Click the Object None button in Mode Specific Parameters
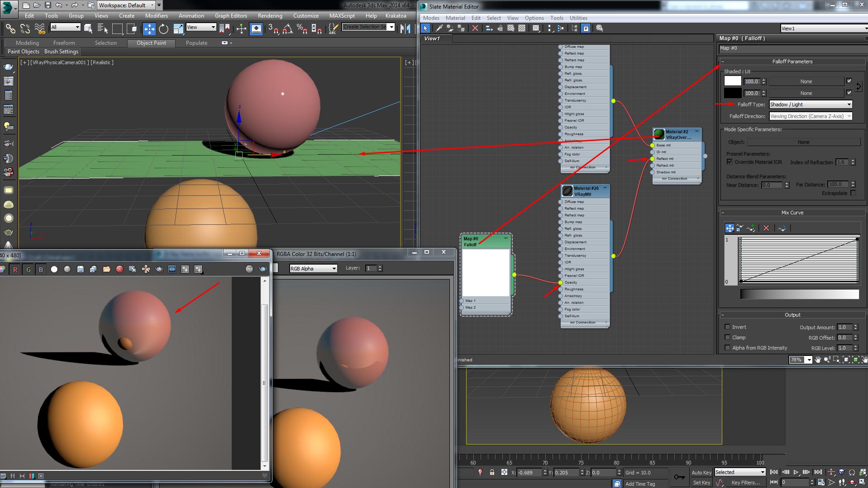Viewport: 868px width, 488px height. click(x=803, y=142)
